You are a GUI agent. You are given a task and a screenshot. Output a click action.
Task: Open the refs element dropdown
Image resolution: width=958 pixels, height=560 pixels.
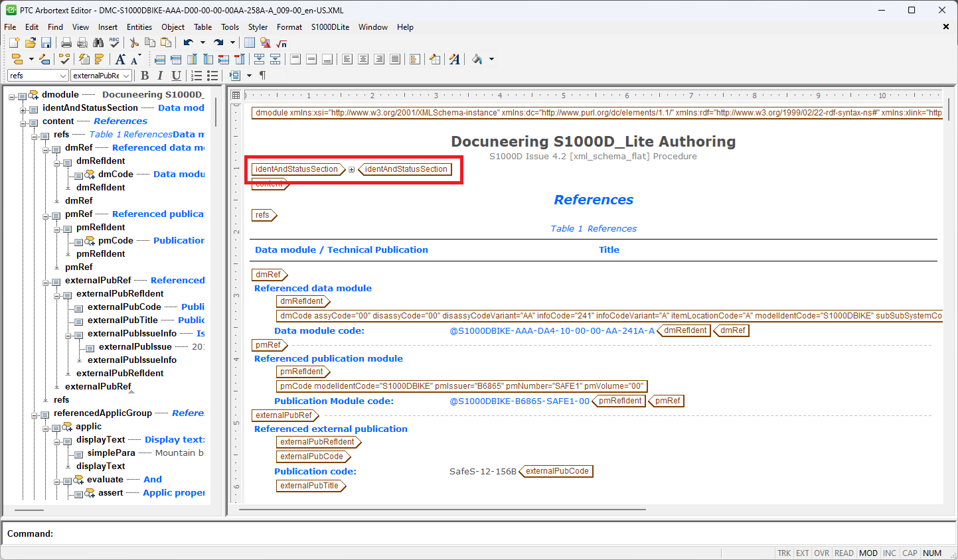pos(63,76)
